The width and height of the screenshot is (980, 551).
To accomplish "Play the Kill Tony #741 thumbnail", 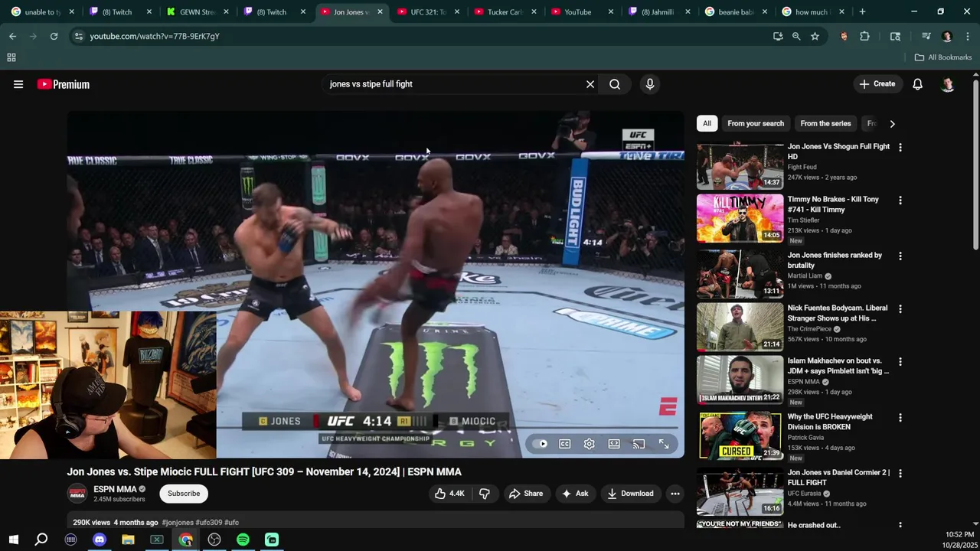I will tap(740, 218).
